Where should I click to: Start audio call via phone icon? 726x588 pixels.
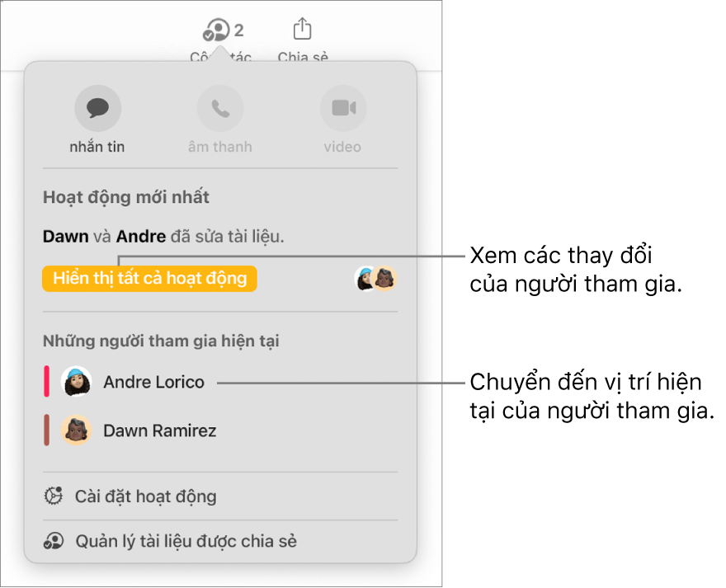point(220,108)
